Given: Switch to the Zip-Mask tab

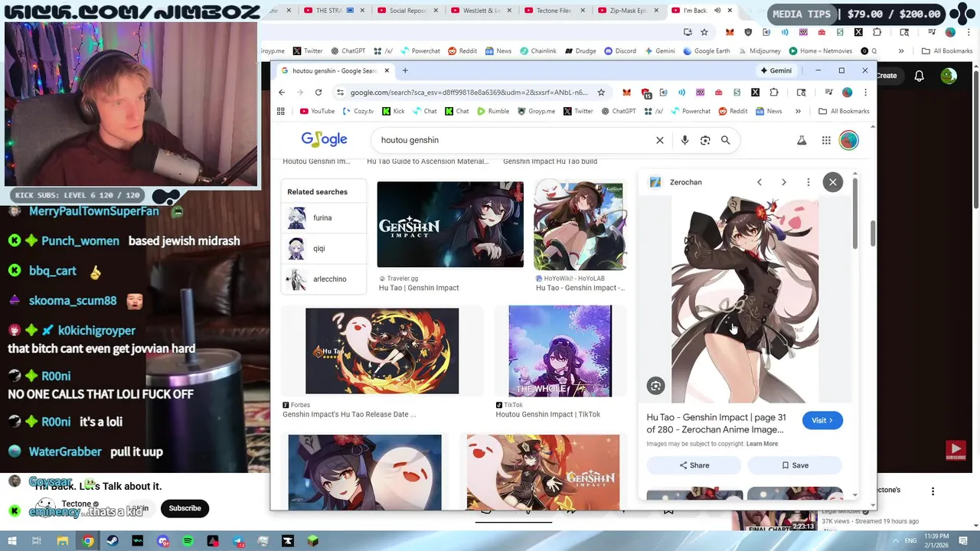Looking at the screenshot, I should 628,11.
